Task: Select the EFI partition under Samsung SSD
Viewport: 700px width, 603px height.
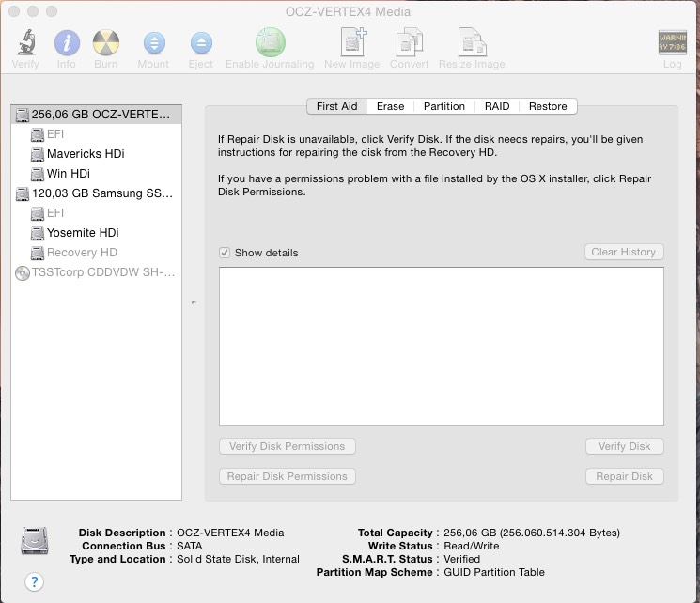Action: click(x=97, y=213)
